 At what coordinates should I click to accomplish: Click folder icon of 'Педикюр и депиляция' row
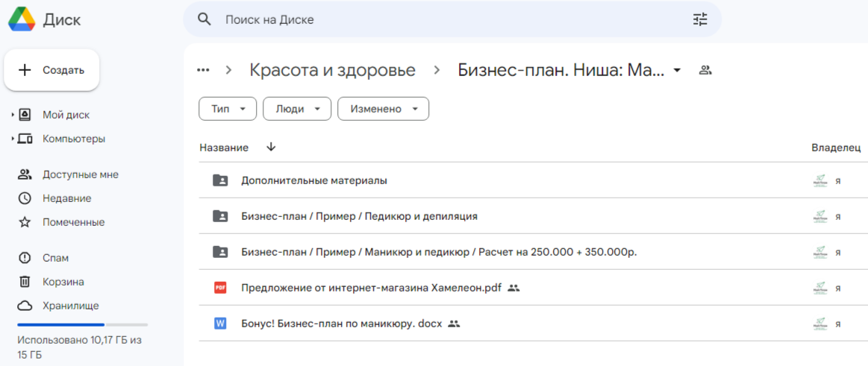(x=220, y=216)
